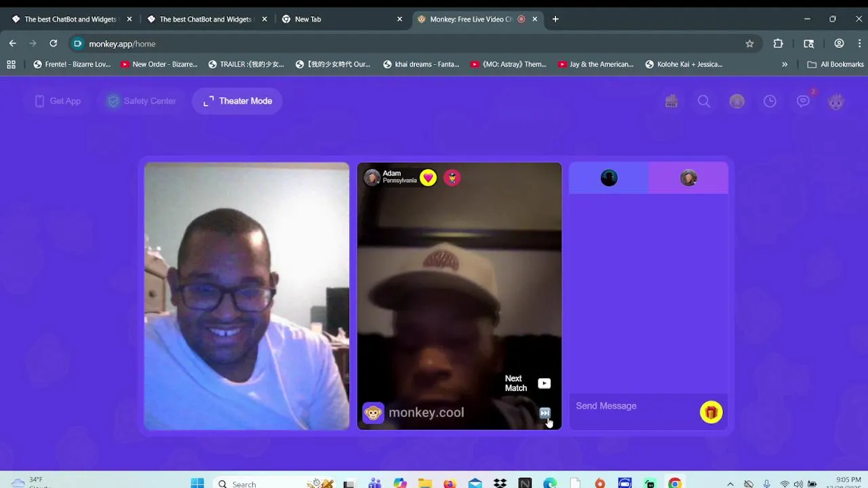Close the Monkey browser tab

coord(535,19)
